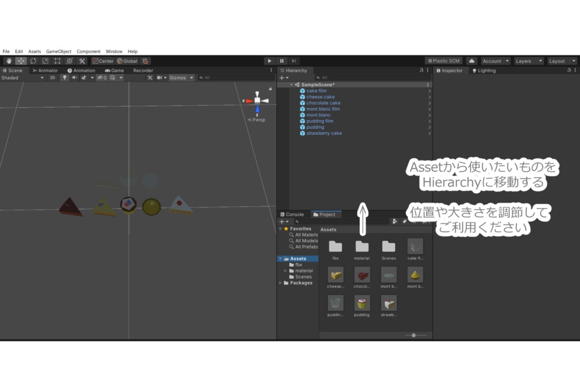Viewport: 580px width, 392px height.
Task: Adjust the Project icon size slider
Action: [413, 335]
